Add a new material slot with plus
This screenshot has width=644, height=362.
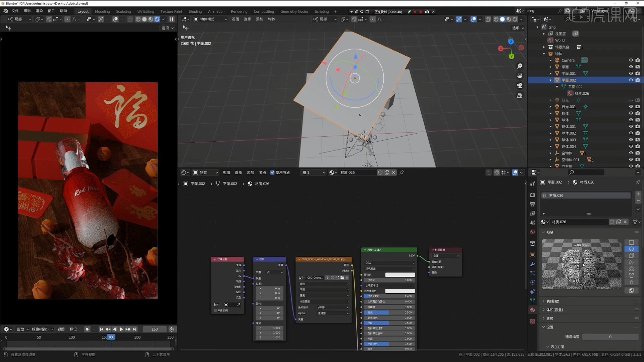(638, 194)
